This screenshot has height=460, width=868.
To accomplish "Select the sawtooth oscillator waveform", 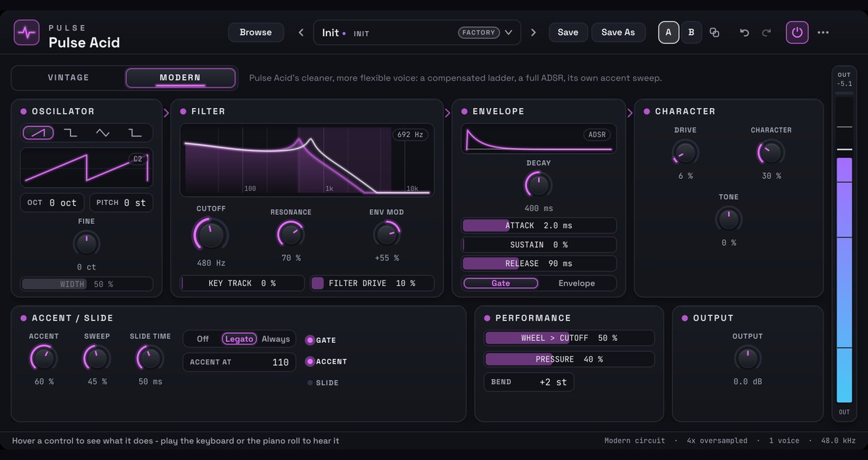I will (x=38, y=132).
